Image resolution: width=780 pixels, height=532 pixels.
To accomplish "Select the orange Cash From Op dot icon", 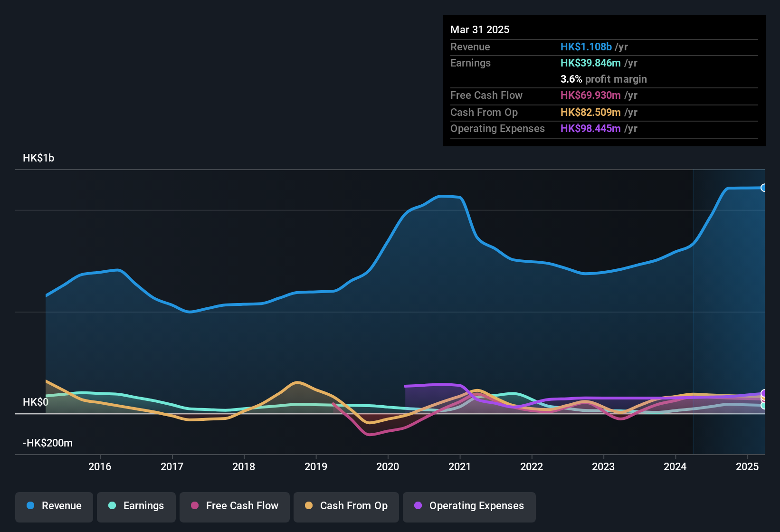I will point(308,506).
